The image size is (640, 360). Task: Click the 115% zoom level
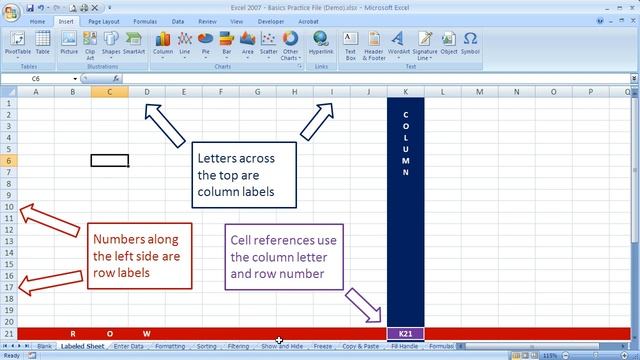coord(550,356)
